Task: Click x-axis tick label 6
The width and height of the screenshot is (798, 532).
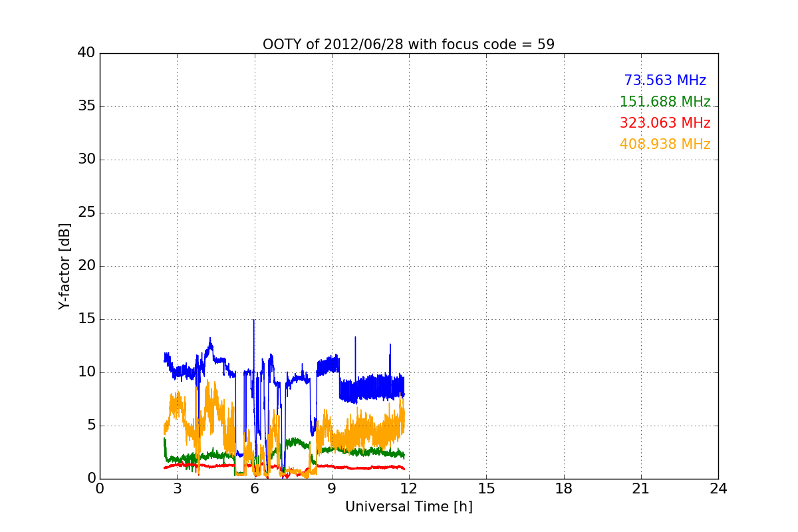Action: 254,489
